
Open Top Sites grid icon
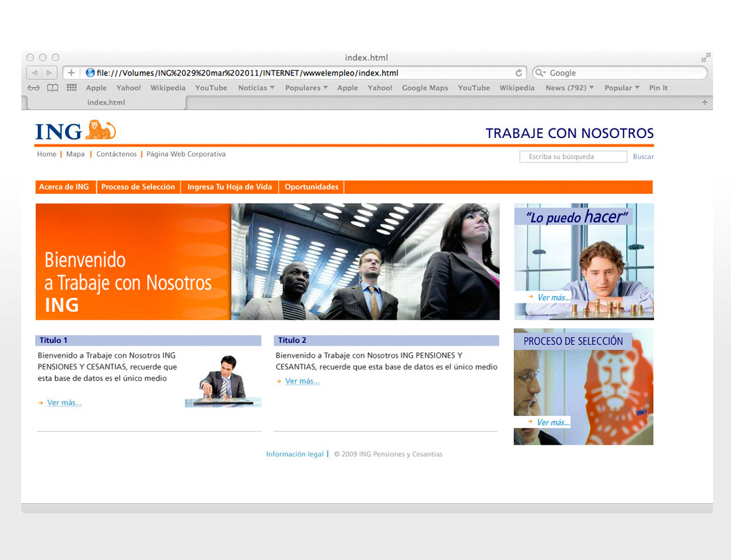(x=71, y=88)
